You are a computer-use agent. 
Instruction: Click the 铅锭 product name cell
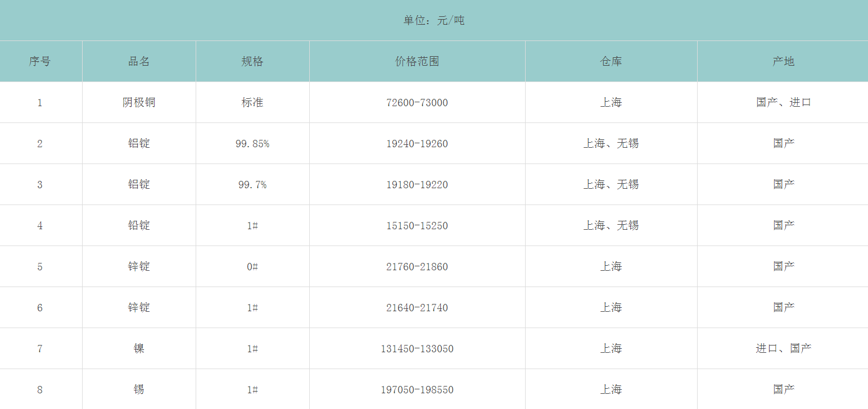point(139,225)
